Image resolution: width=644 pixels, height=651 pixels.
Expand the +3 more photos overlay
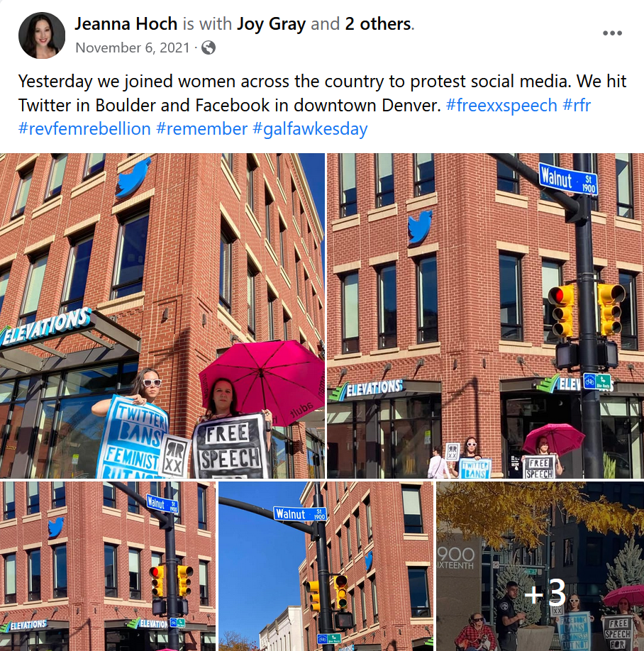point(540,566)
